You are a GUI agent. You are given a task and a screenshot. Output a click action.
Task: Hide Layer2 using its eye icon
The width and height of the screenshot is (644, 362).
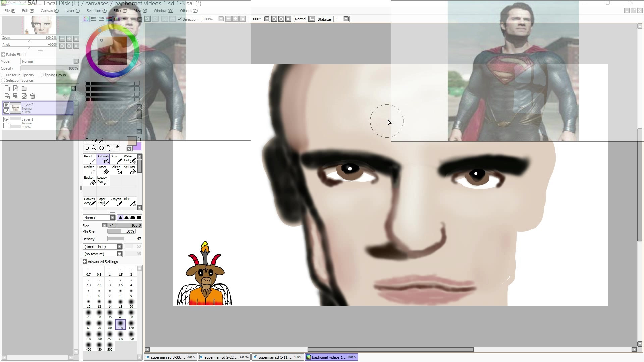6,105
